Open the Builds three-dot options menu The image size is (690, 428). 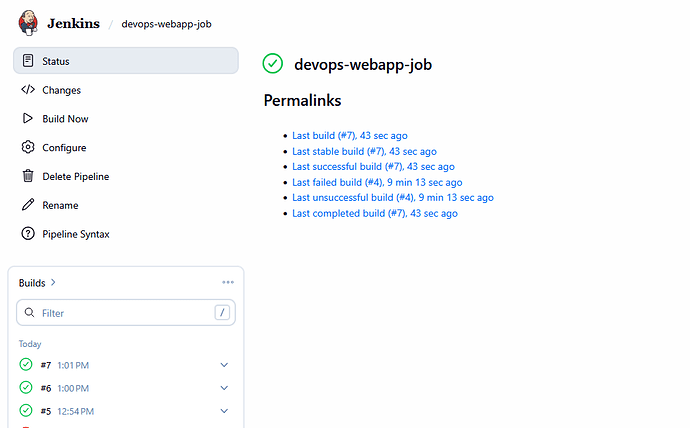pyautogui.click(x=228, y=283)
